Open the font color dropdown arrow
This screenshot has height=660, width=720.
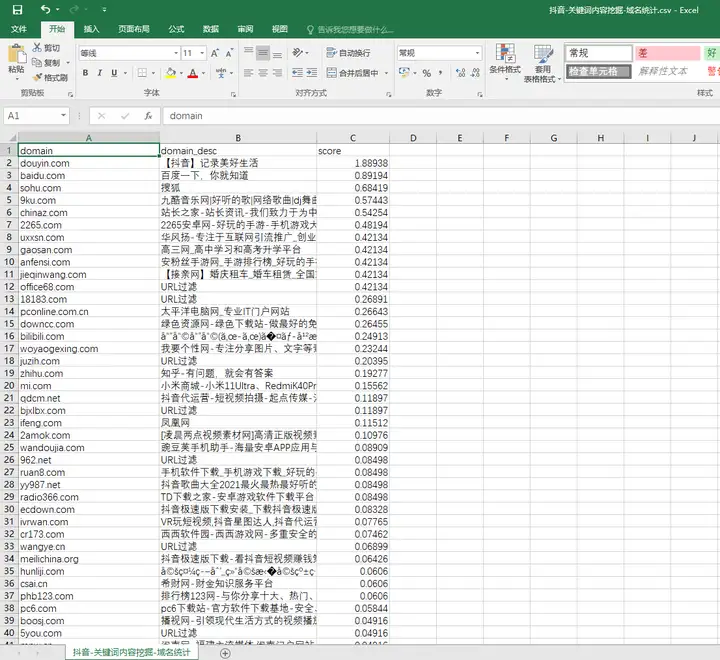pyautogui.click(x=203, y=73)
